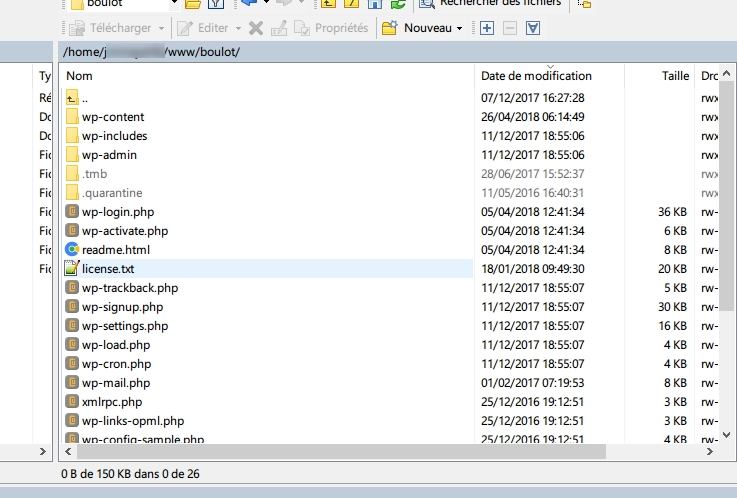
Task: Click the license.txt notepad icon
Action: [x=71, y=268]
